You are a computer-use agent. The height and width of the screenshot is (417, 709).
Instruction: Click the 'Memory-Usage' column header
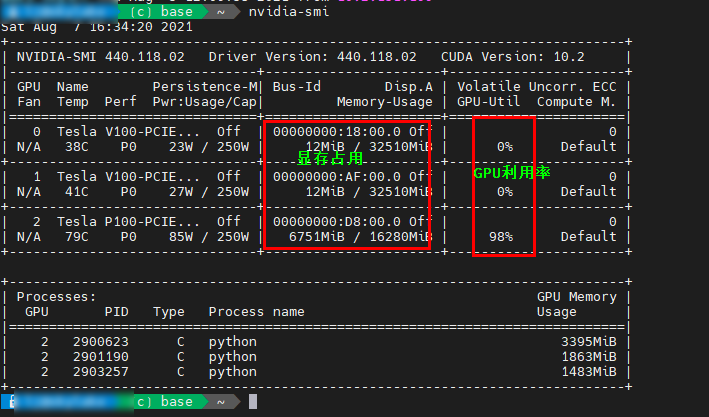tap(385, 102)
